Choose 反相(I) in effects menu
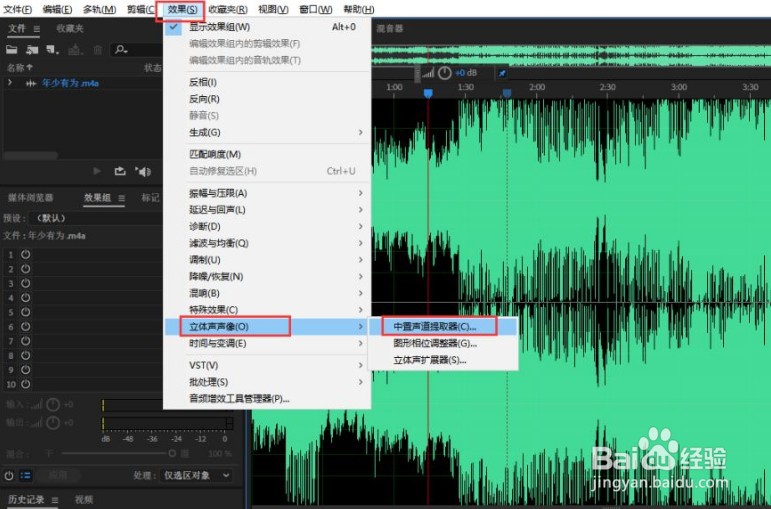The height and width of the screenshot is (509, 771). [267, 82]
